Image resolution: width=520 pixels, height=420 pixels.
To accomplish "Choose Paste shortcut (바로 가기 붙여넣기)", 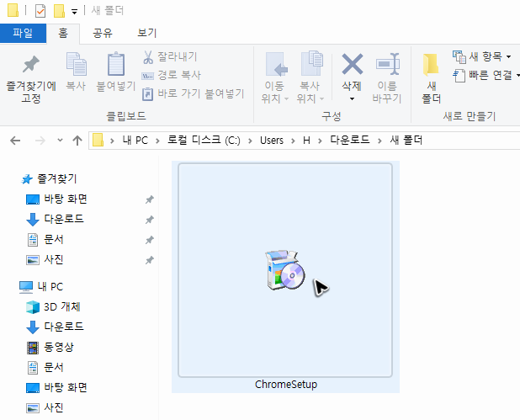I will click(193, 94).
